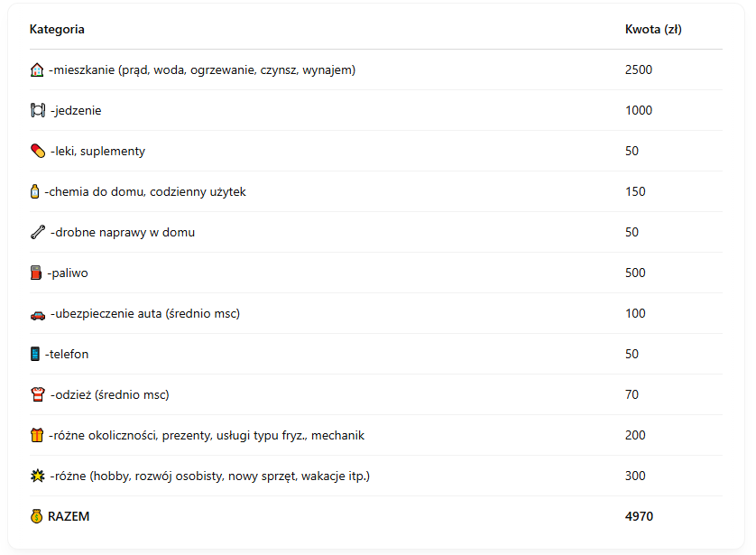The width and height of the screenshot is (756, 555).
Task: Click the house emoji beside mieszkanie
Action: (x=37, y=69)
